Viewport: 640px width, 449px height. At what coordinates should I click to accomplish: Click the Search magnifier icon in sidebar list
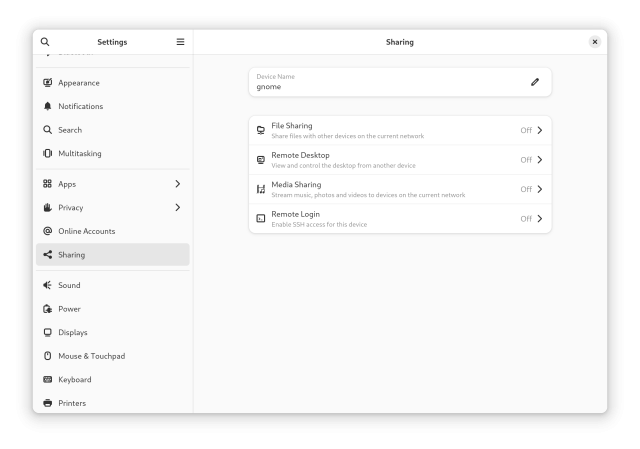47,130
